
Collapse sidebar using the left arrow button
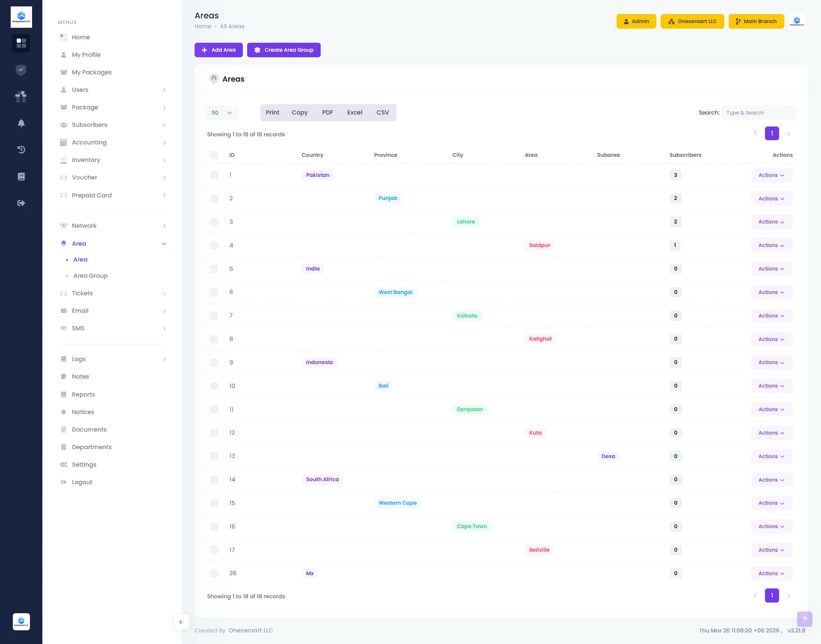tap(181, 622)
